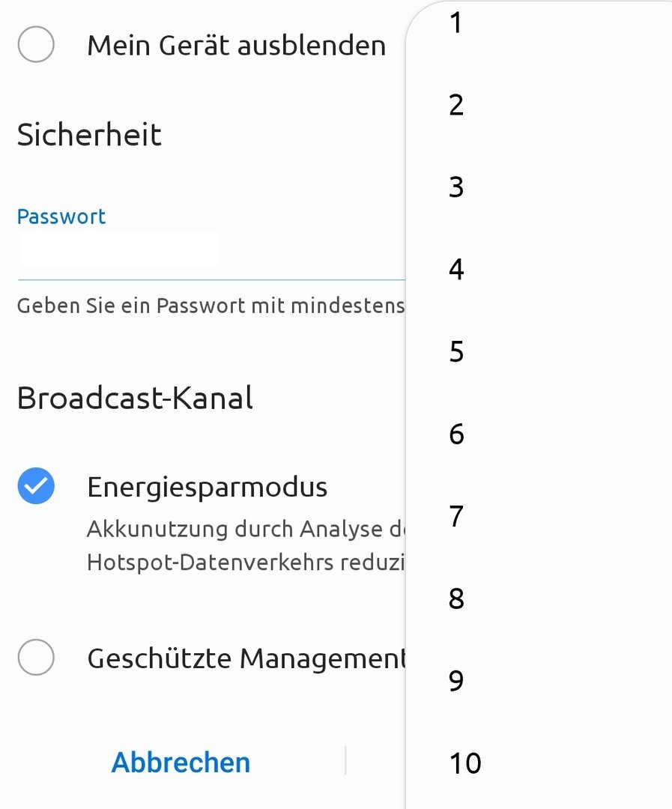The width and height of the screenshot is (672, 809).
Task: Select channel 1 from the list
Action: pyautogui.click(x=539, y=22)
